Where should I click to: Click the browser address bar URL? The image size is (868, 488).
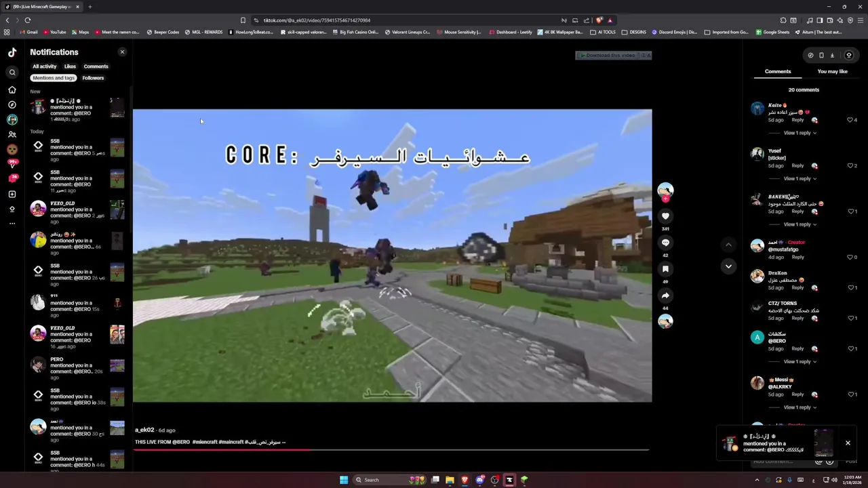point(317,20)
